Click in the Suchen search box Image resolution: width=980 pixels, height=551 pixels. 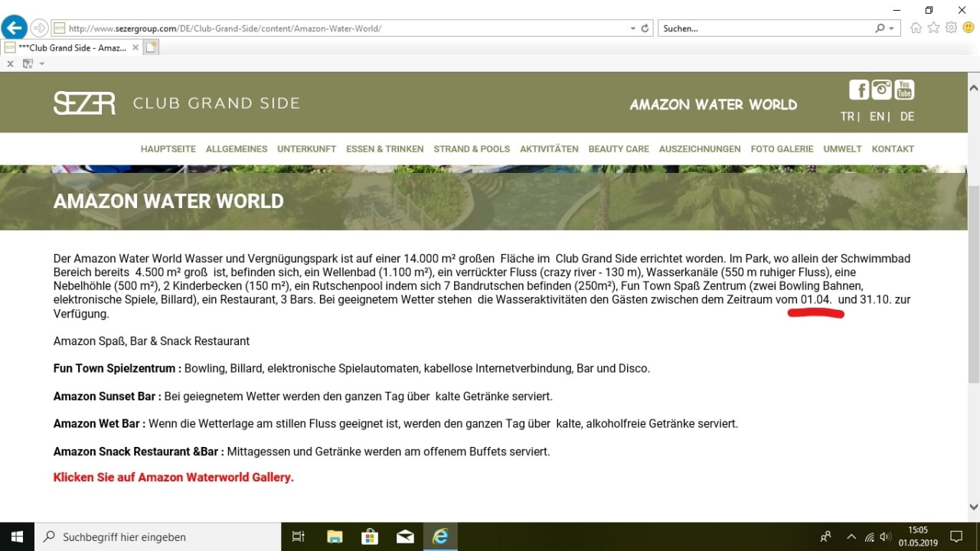click(766, 28)
